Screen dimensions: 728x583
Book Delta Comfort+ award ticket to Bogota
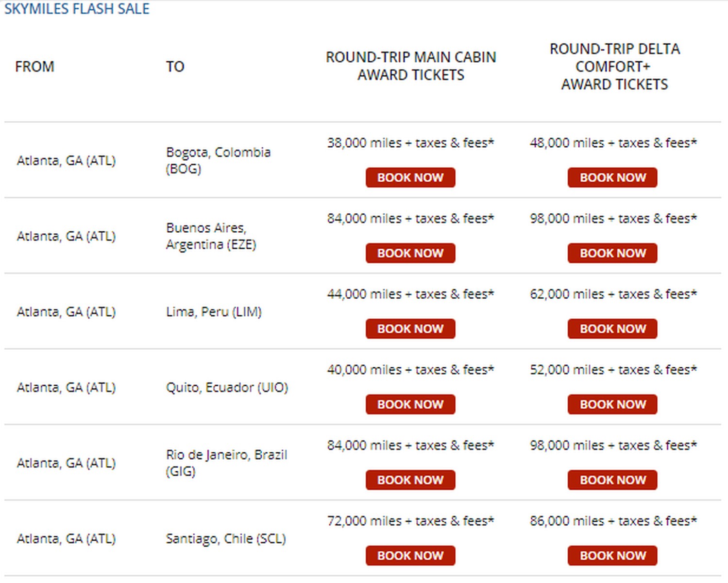612,177
